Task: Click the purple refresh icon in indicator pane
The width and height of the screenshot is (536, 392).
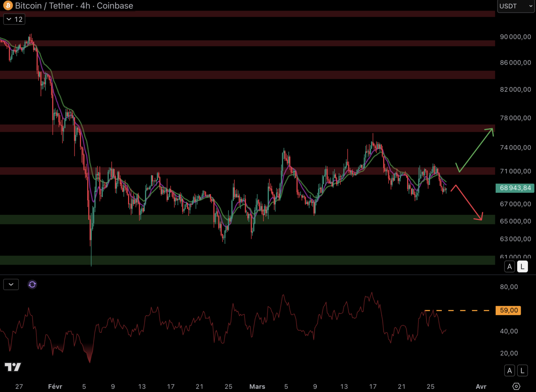Action: 32,285
